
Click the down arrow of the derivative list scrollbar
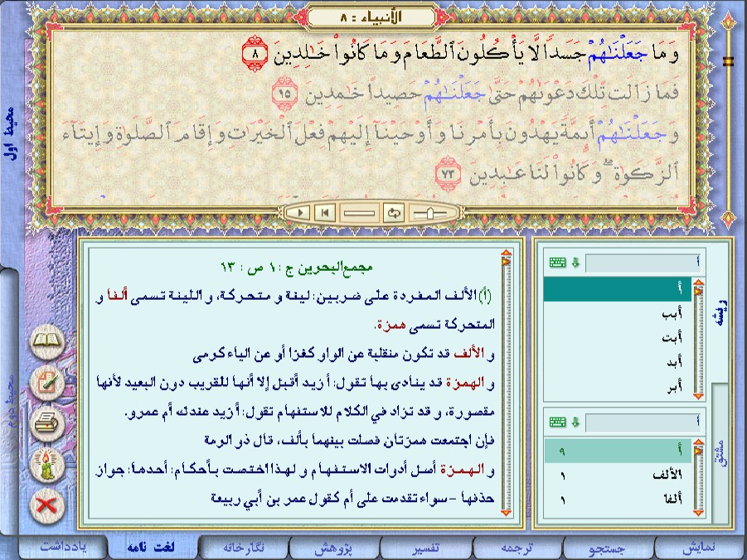[698, 513]
